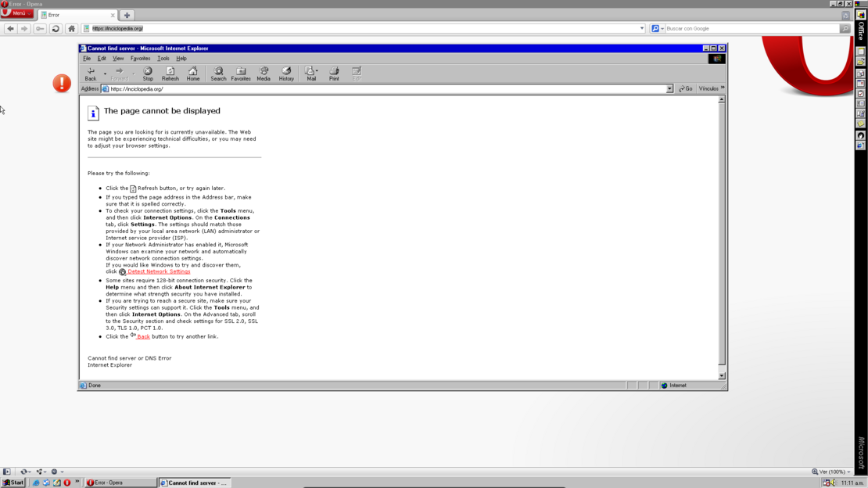Click the Home icon in Internet Explorer
The height and width of the screenshot is (488, 868).
click(192, 73)
